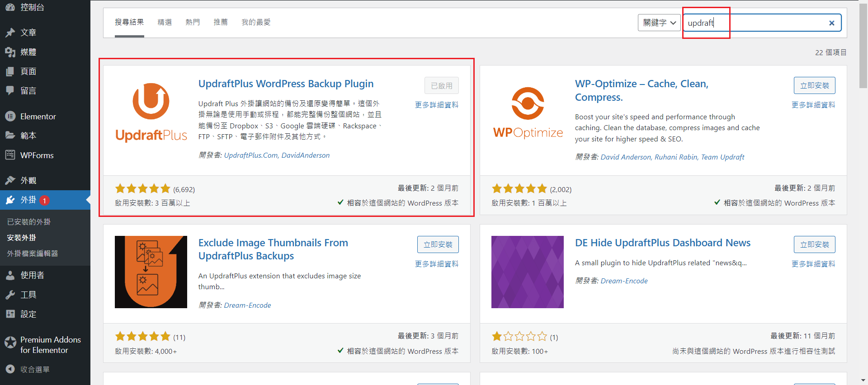
Task: Click developer link David Anderson, Ruhani Rabin, Team Updraft
Action: [x=672, y=157]
